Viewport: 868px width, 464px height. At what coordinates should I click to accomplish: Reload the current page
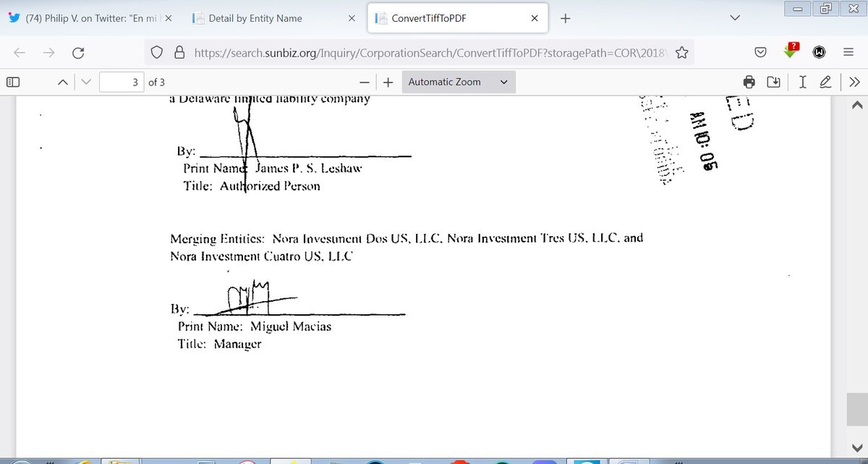coord(78,52)
